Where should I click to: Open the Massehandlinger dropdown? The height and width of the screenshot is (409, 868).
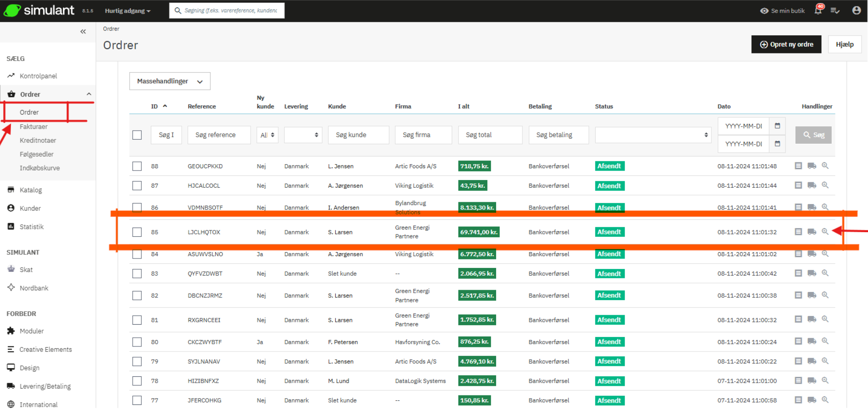(x=169, y=81)
